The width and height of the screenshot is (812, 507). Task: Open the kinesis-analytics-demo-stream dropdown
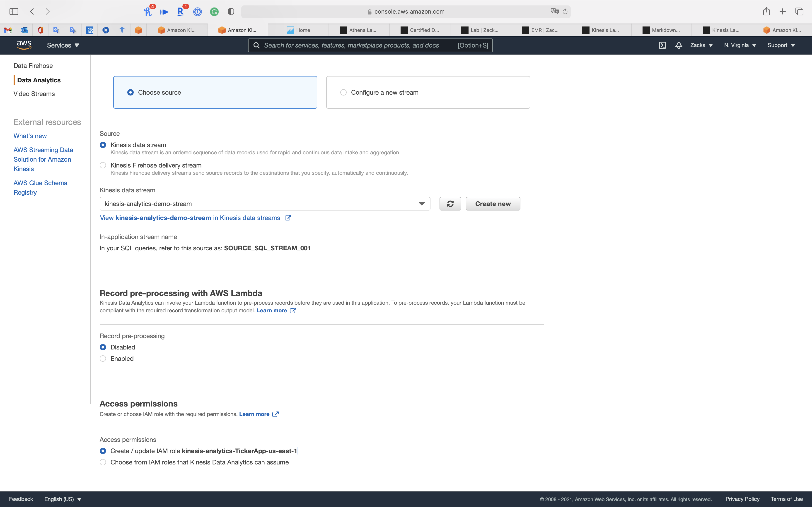click(x=265, y=203)
